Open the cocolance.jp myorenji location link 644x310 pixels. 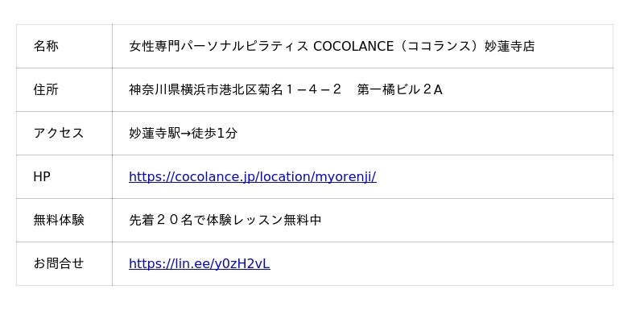(253, 176)
